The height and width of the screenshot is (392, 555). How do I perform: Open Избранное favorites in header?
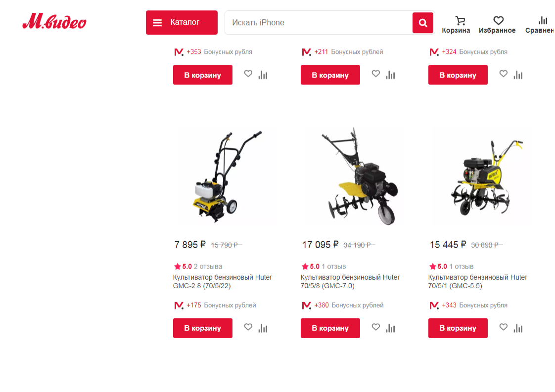point(497,25)
